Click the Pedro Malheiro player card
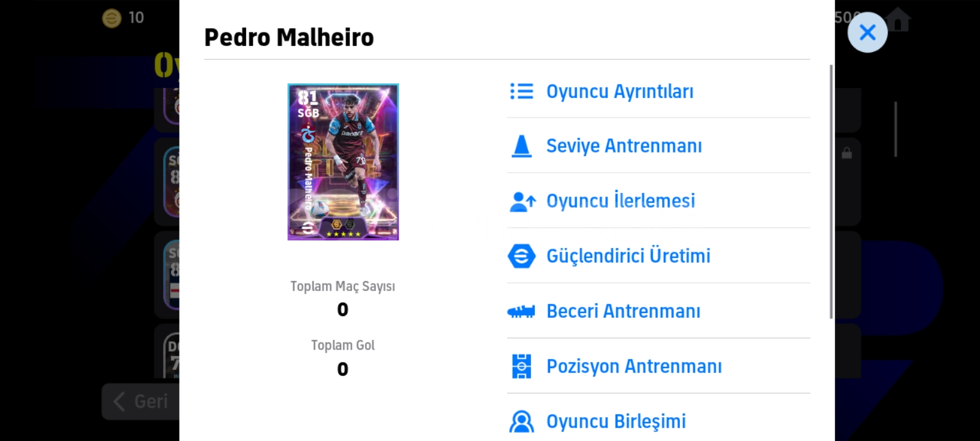The width and height of the screenshot is (980, 441). point(343,162)
